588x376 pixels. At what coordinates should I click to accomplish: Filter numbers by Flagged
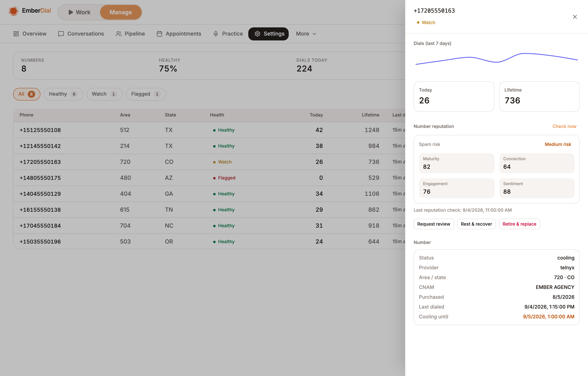(x=146, y=94)
